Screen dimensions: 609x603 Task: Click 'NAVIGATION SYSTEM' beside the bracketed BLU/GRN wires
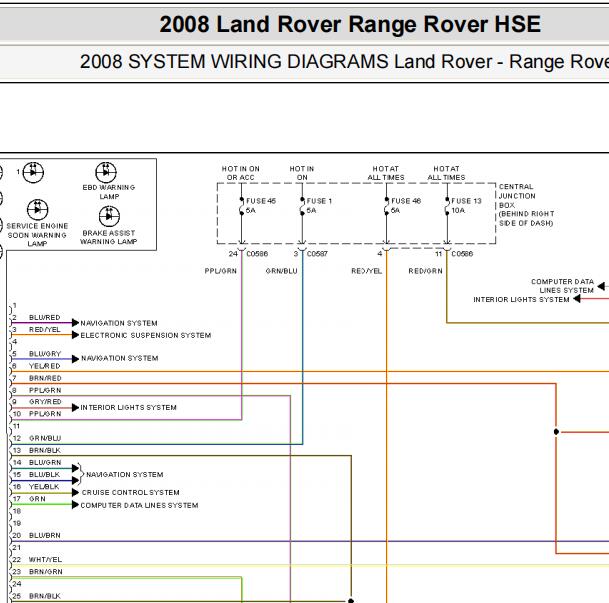click(125, 474)
